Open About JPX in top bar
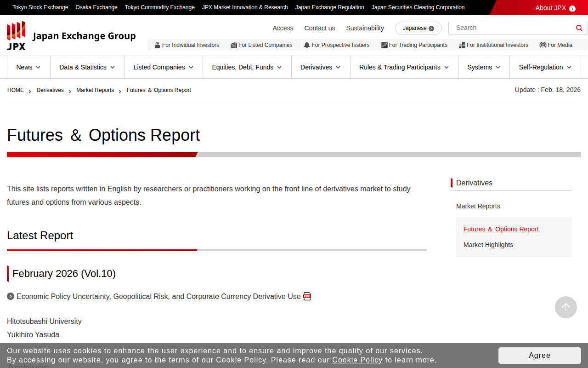The width and height of the screenshot is (588, 368). 555,8
